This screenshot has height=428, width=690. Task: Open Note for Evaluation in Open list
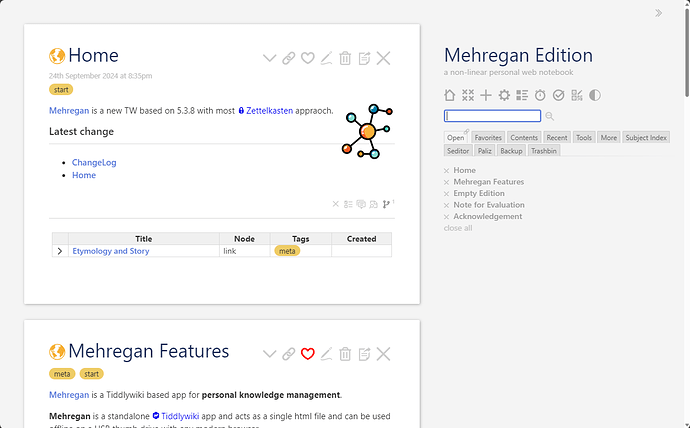[x=489, y=205]
